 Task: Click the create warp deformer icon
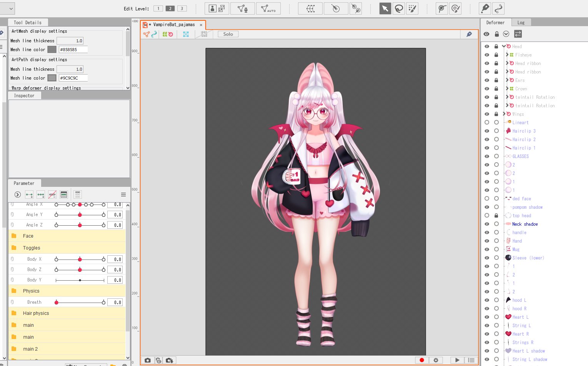click(310, 8)
